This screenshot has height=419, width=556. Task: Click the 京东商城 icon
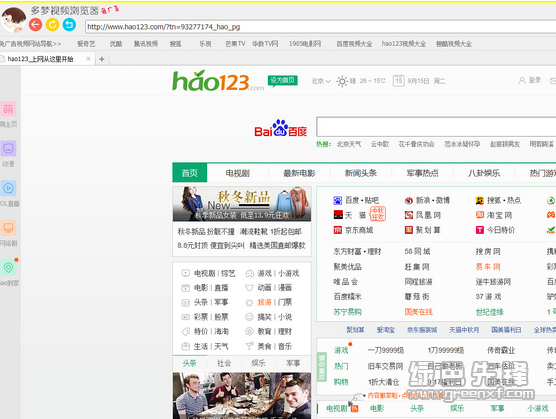click(x=338, y=230)
